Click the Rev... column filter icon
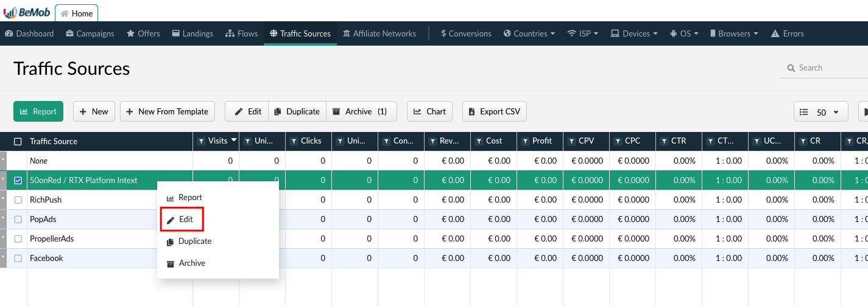 point(432,141)
